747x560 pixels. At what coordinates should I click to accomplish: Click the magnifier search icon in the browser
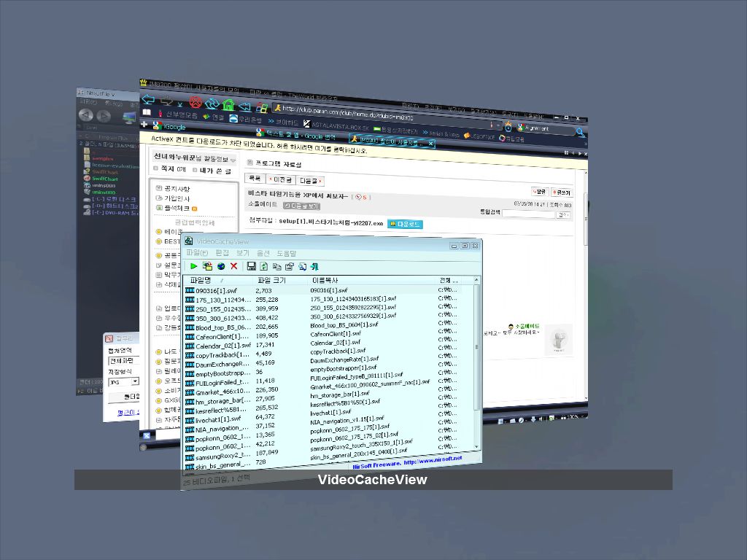[x=580, y=133]
